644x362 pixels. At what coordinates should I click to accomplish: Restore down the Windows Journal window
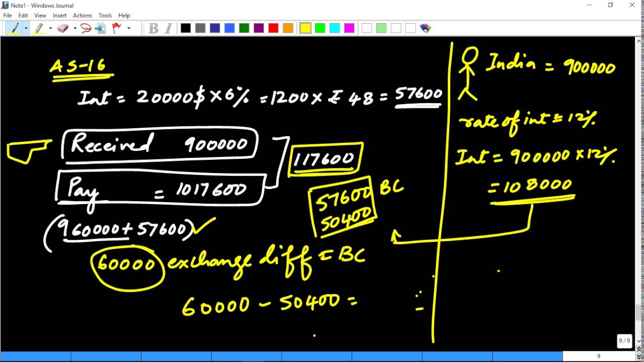point(610,5)
